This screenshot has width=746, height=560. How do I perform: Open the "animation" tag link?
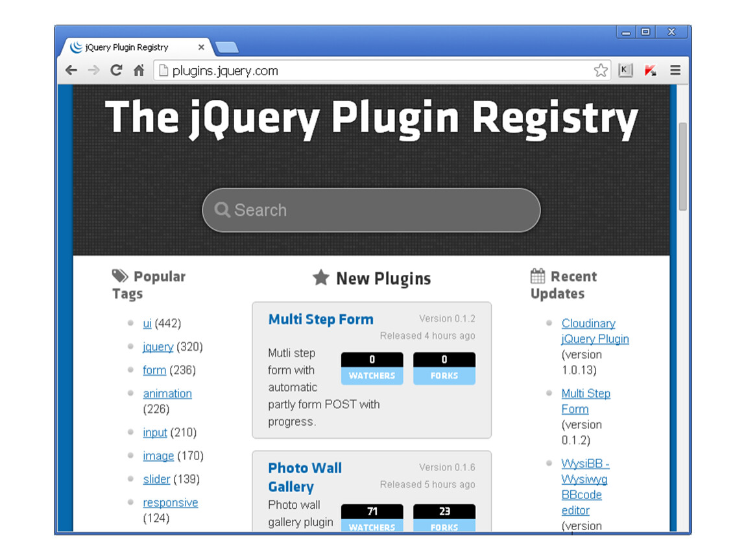point(167,393)
